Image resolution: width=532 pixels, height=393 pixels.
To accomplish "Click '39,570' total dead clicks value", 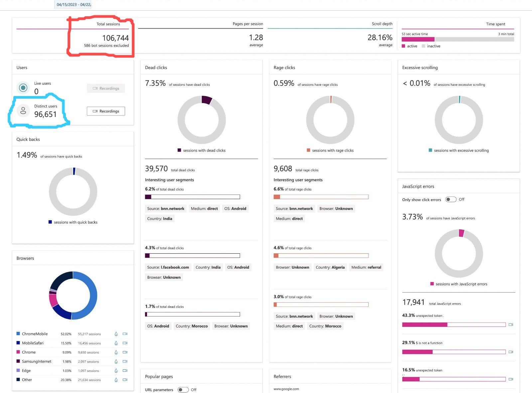I will (156, 169).
